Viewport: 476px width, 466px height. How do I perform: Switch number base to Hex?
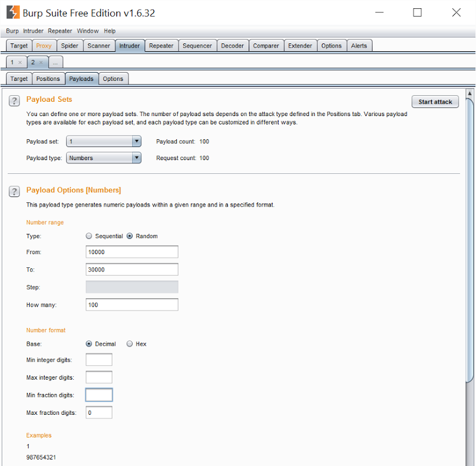[x=130, y=343]
